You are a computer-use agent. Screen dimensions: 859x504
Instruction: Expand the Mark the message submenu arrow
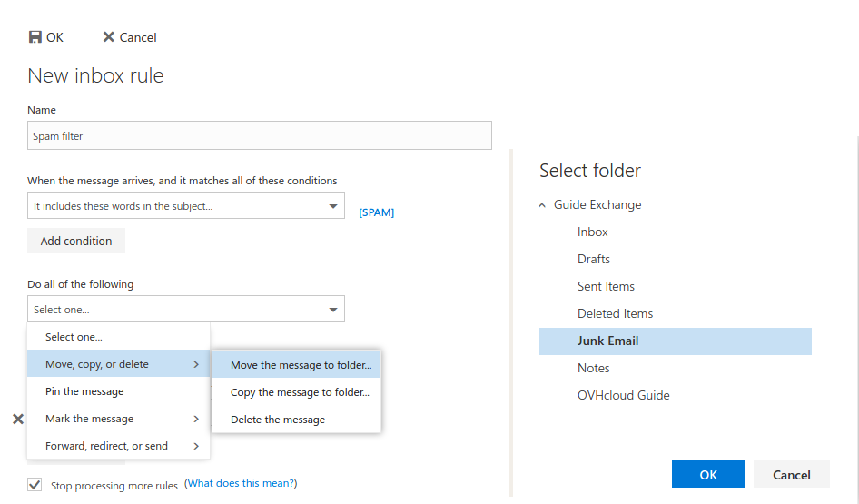tap(196, 419)
